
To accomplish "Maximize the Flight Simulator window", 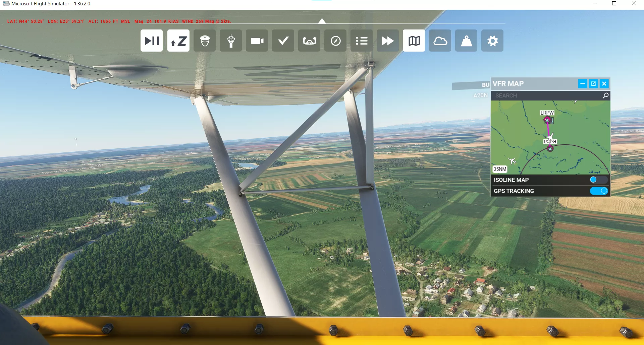I will tap(614, 4).
